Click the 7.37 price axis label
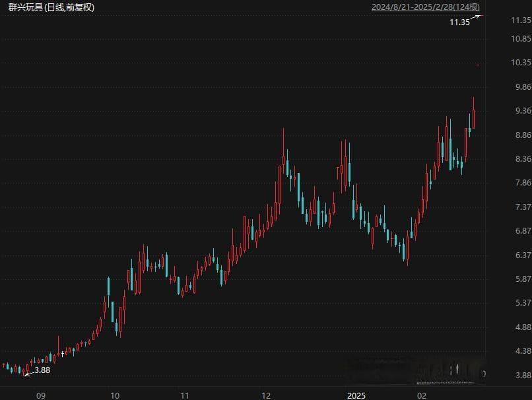Image resolution: width=532 pixels, height=400 pixels. pyautogui.click(x=523, y=207)
